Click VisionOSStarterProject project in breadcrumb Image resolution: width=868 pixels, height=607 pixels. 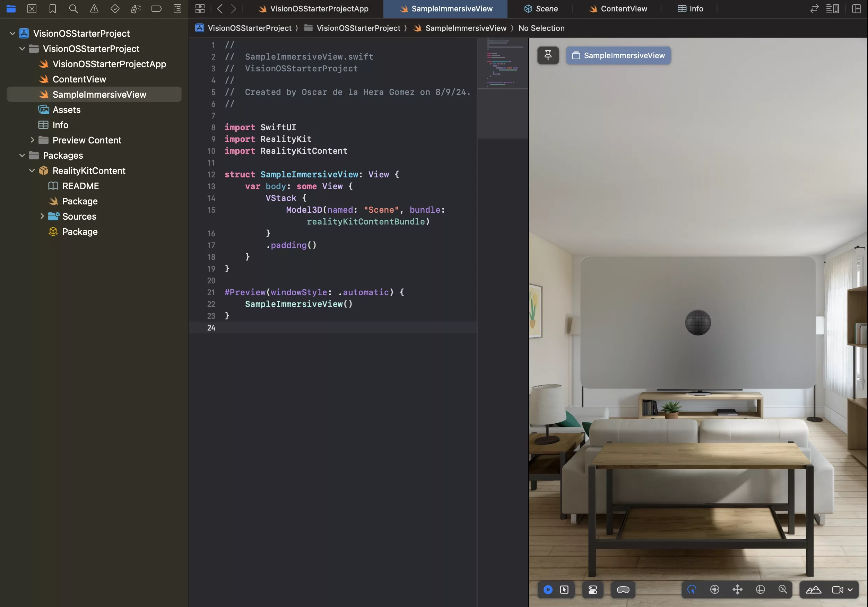[x=243, y=28]
